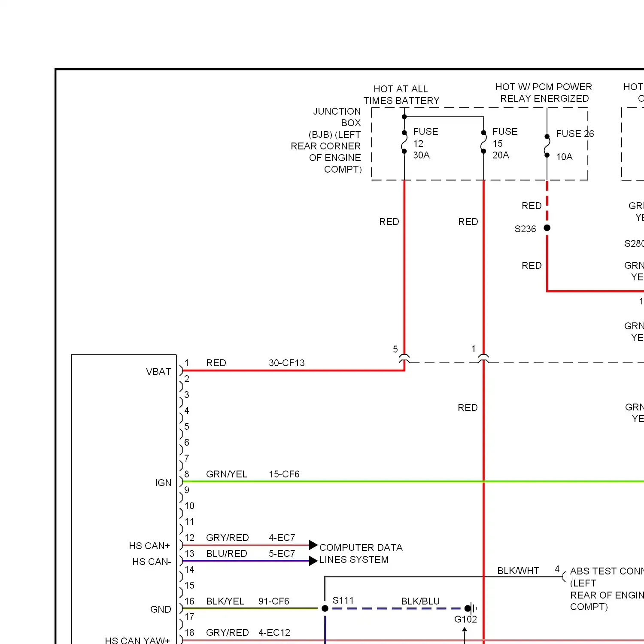The image size is (644, 644).
Task: Click the S111 splice junction dot
Action: tap(325, 608)
